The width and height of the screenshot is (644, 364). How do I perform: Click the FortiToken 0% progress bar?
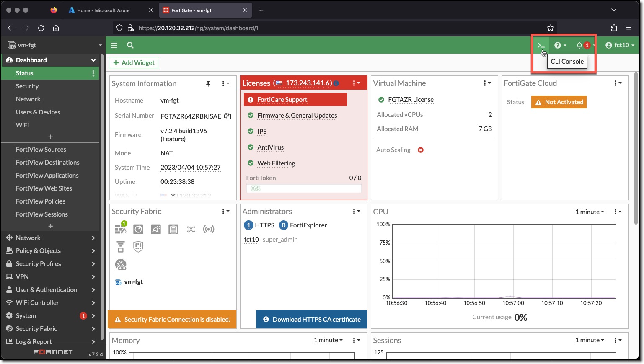[304, 188]
